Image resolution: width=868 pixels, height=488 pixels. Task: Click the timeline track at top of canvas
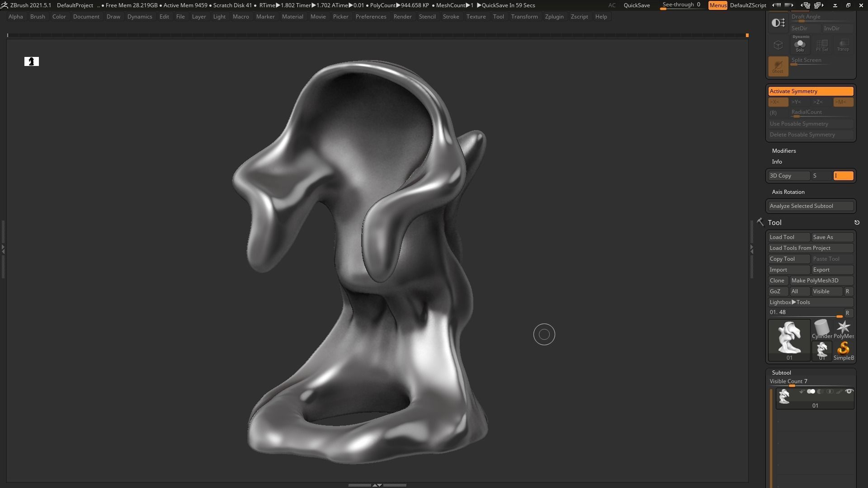pyautogui.click(x=377, y=35)
